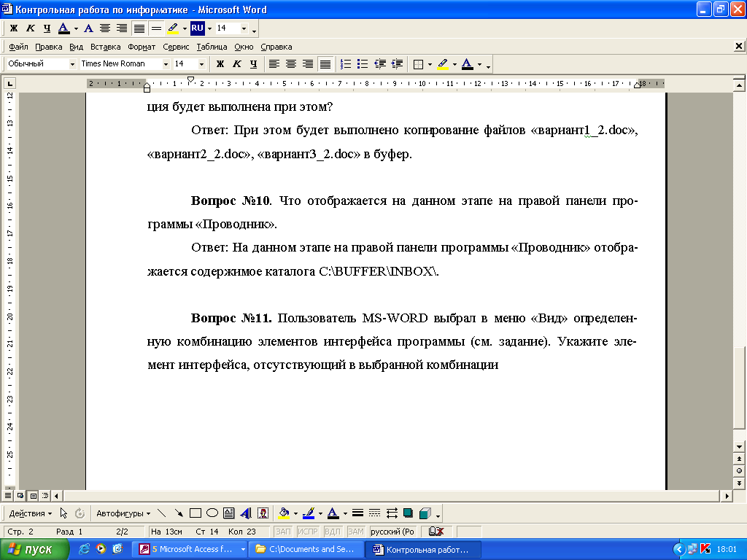Click line spacing icon in top toolbar

156,28
